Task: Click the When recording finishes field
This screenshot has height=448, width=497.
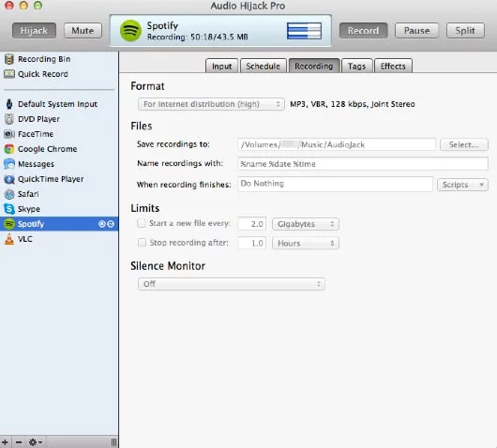Action: [x=335, y=184]
